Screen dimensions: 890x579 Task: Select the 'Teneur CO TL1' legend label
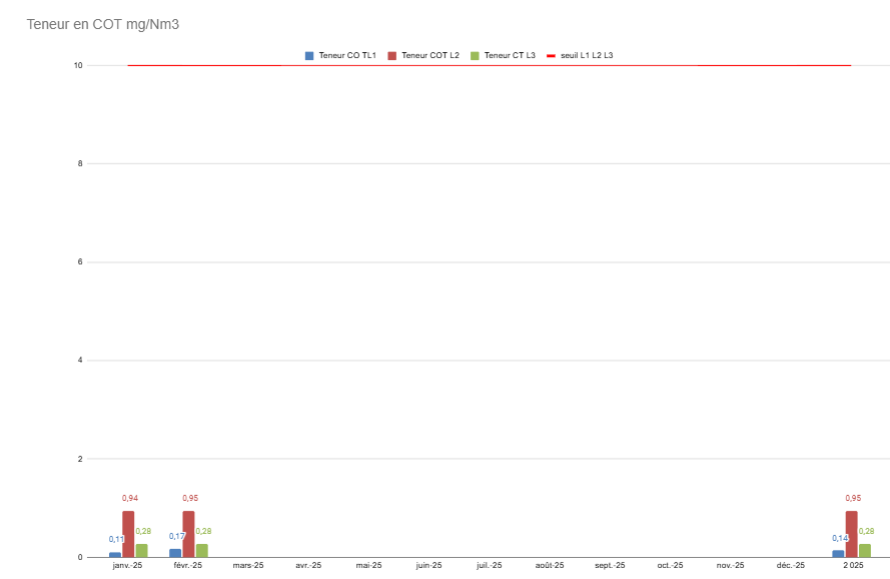(x=347, y=55)
